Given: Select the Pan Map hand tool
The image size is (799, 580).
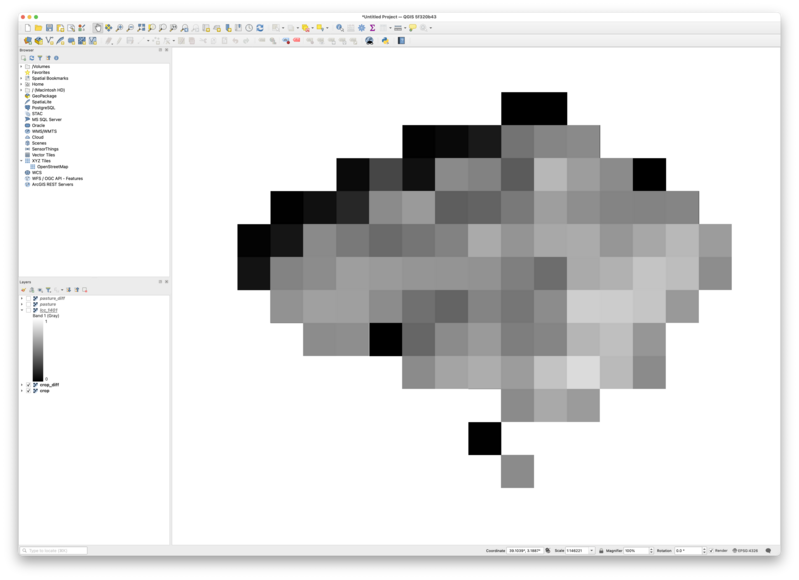Looking at the screenshot, I should click(97, 28).
